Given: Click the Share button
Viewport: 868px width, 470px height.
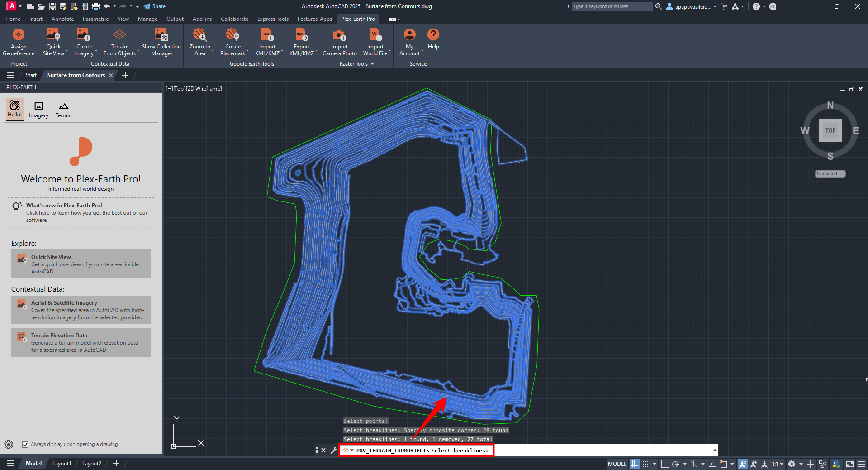Looking at the screenshot, I should pyautogui.click(x=155, y=6).
